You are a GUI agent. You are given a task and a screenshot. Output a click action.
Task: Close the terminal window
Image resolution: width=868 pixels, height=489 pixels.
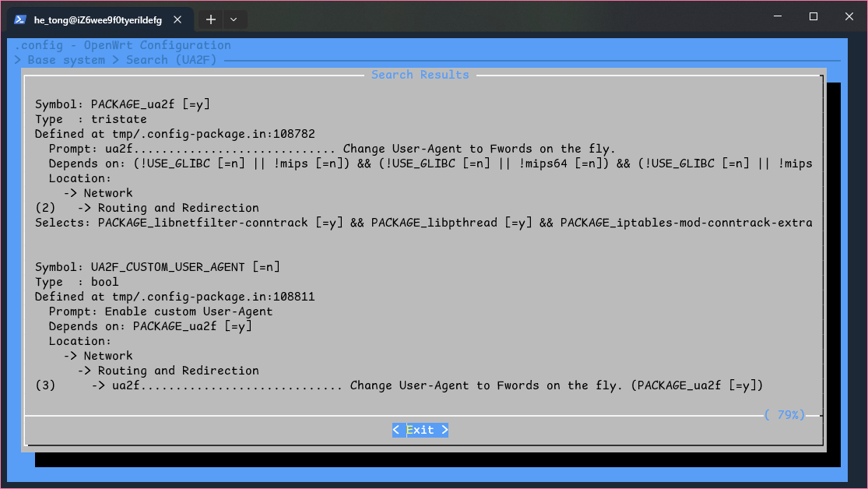[849, 16]
